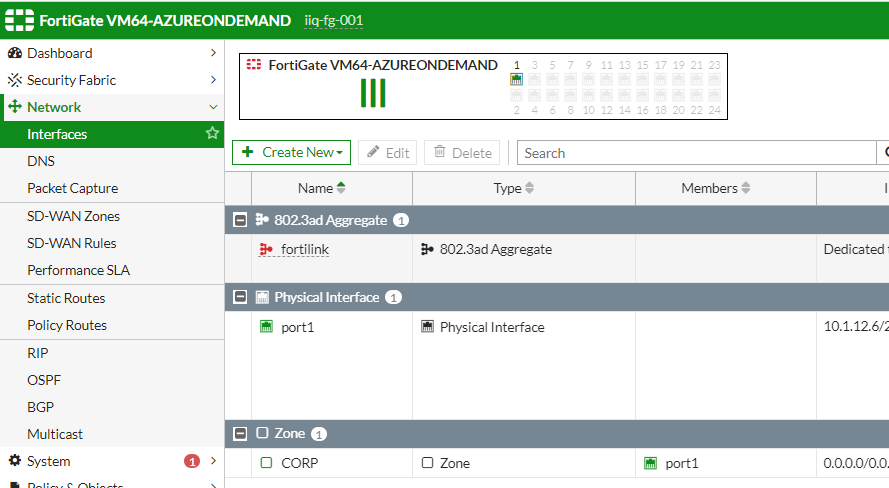Select port1 interface name

pyautogui.click(x=298, y=327)
